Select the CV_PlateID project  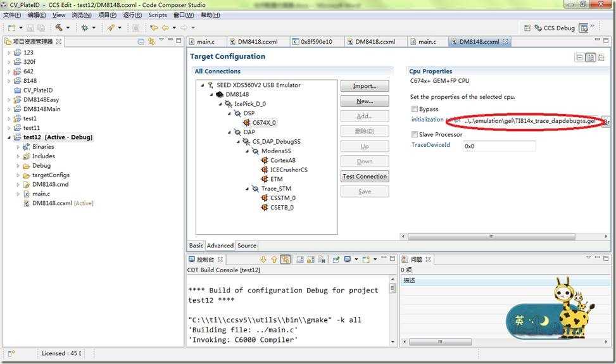(38, 91)
